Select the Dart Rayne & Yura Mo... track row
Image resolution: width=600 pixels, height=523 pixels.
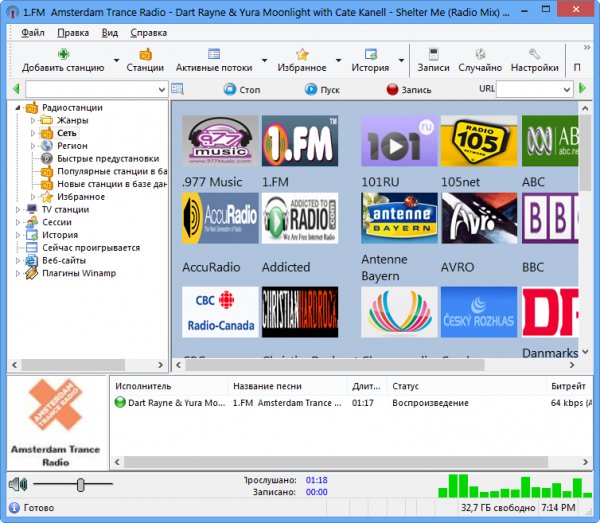tap(352, 403)
